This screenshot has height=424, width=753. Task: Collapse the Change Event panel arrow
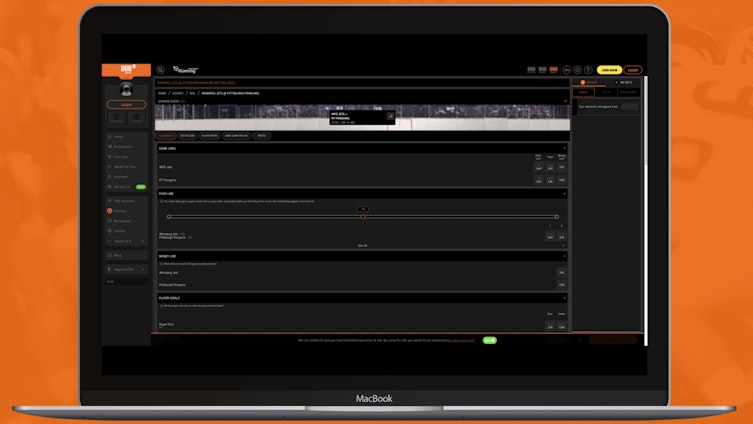point(565,101)
